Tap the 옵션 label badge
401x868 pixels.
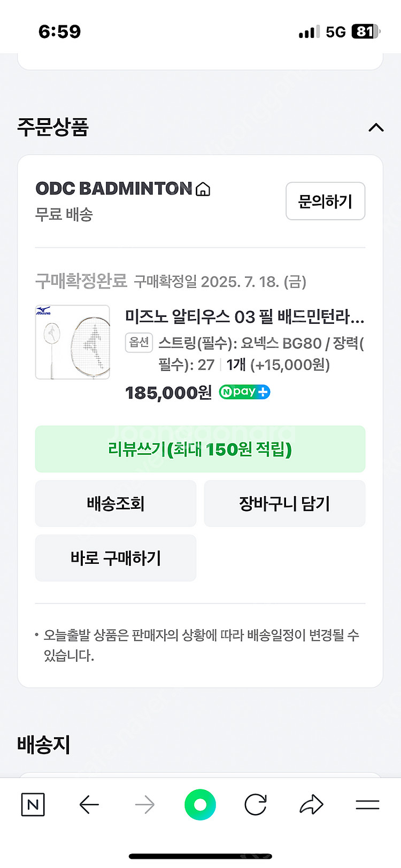click(x=139, y=342)
